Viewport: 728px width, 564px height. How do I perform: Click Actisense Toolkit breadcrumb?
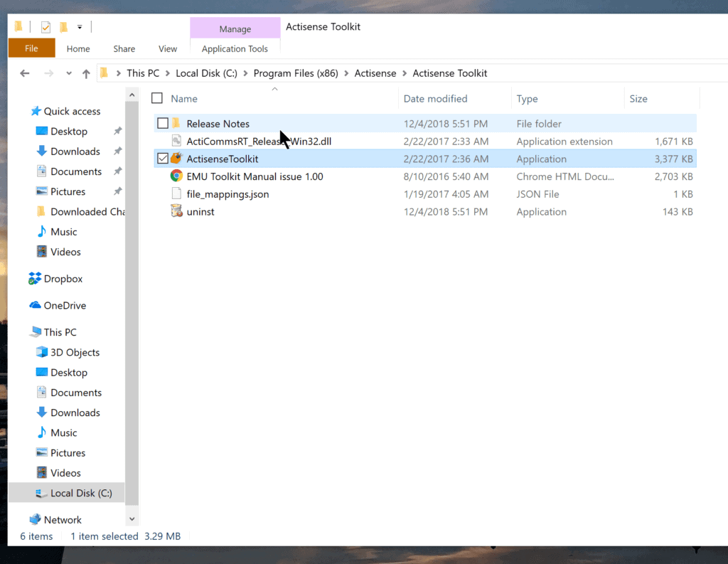[450, 73]
